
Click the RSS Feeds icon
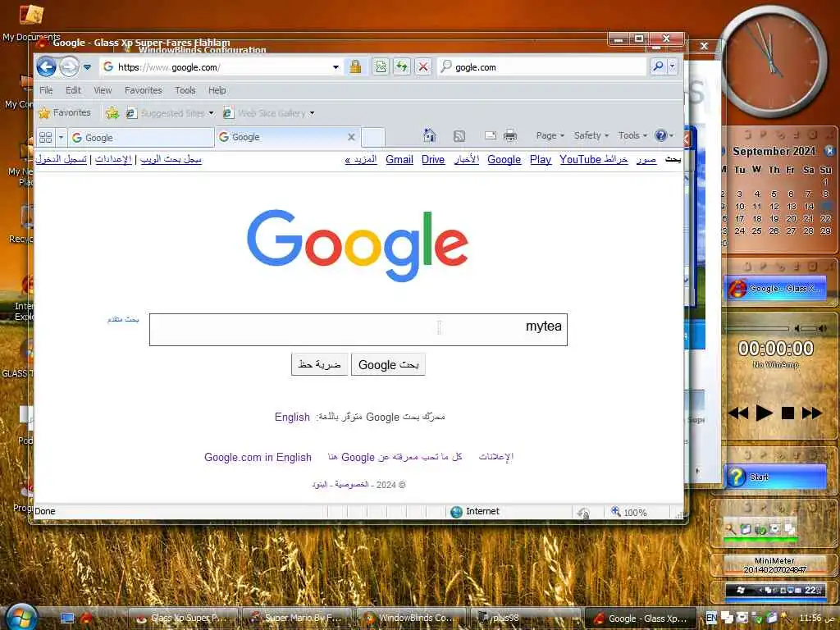(x=459, y=136)
